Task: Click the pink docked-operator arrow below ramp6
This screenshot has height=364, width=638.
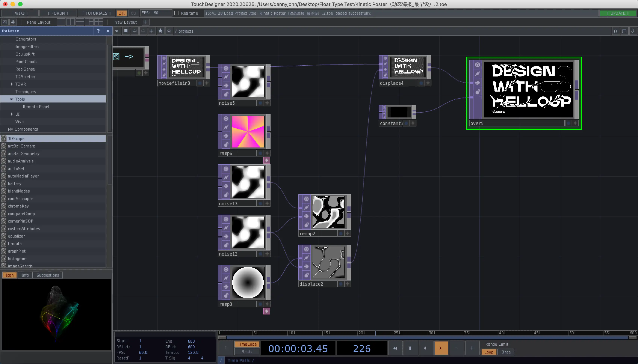Action: click(267, 160)
